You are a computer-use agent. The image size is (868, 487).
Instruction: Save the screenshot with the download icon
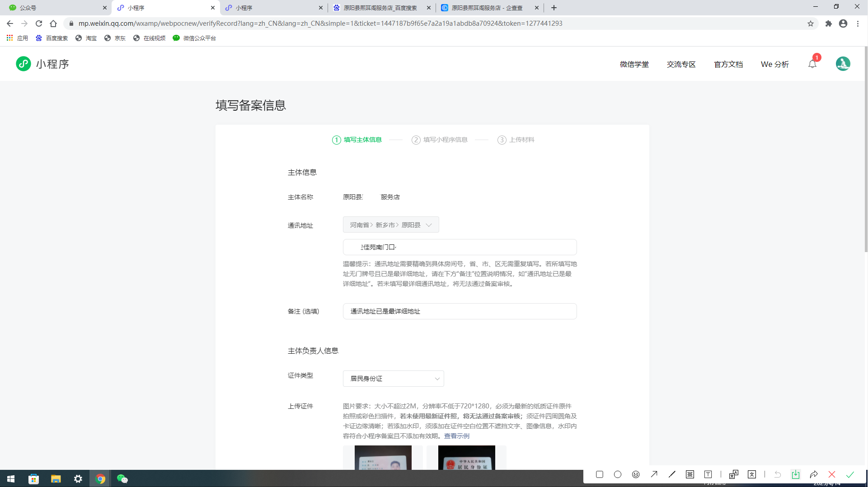coord(796,474)
